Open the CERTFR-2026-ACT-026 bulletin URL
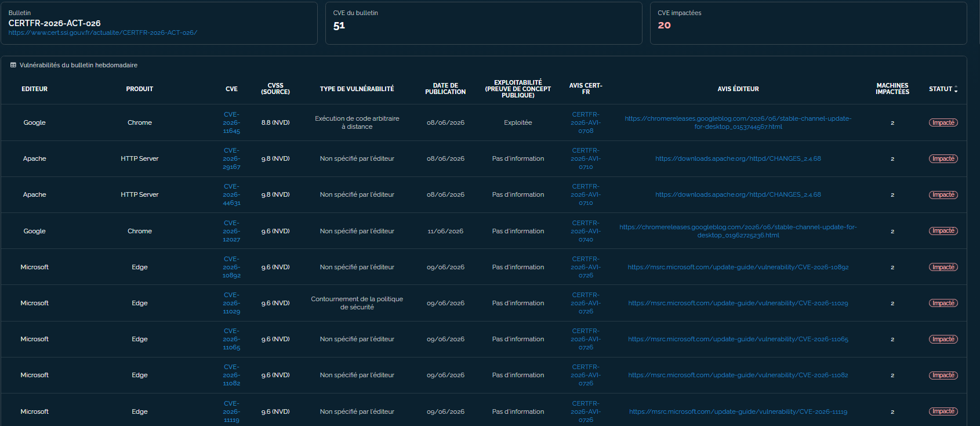The image size is (980, 426). (x=103, y=33)
